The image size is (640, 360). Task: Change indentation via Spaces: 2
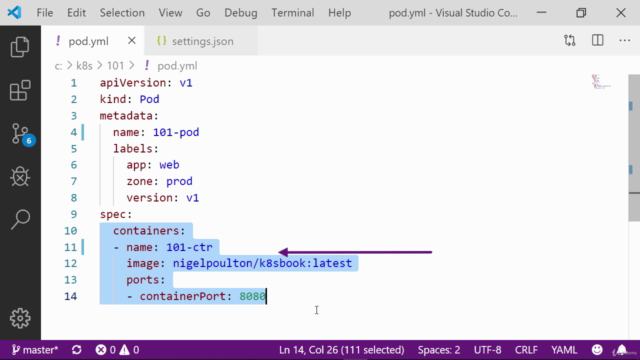point(439,350)
